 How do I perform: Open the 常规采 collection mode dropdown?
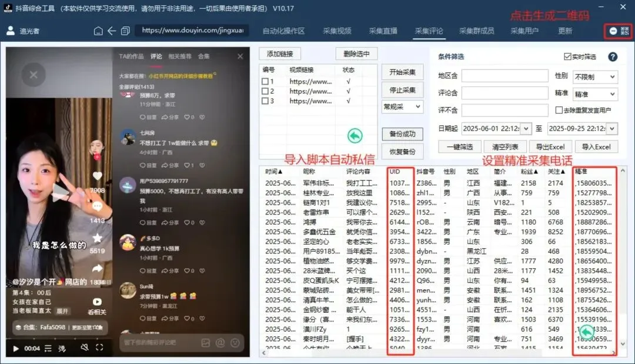coord(402,107)
